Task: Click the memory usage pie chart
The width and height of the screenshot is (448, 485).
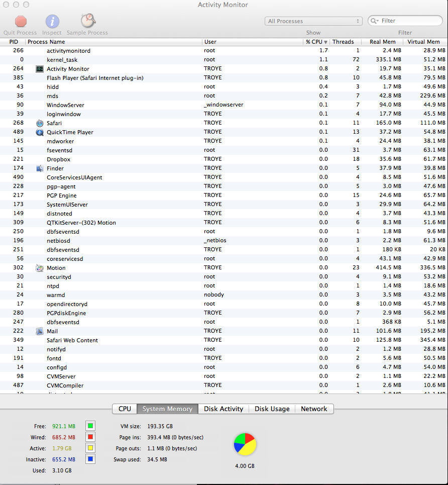Action: coord(245,444)
